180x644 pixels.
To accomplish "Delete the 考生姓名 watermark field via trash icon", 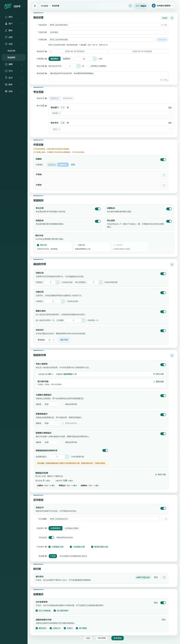I will (54, 340).
